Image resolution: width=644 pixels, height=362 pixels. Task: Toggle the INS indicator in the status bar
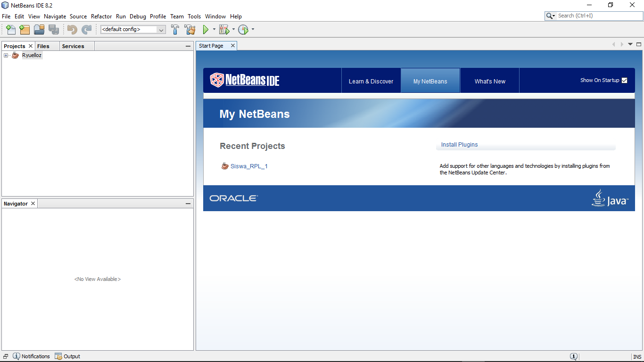coord(637,356)
